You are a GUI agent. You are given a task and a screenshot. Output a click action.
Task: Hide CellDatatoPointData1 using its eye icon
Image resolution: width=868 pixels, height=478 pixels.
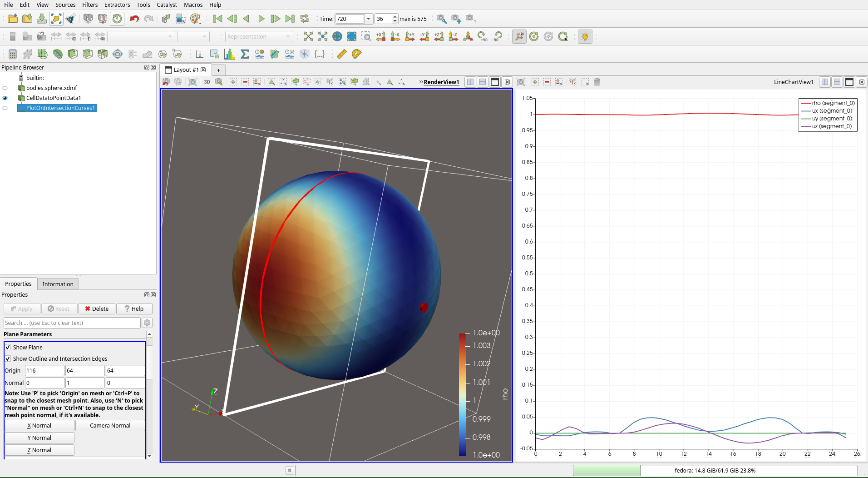5,98
